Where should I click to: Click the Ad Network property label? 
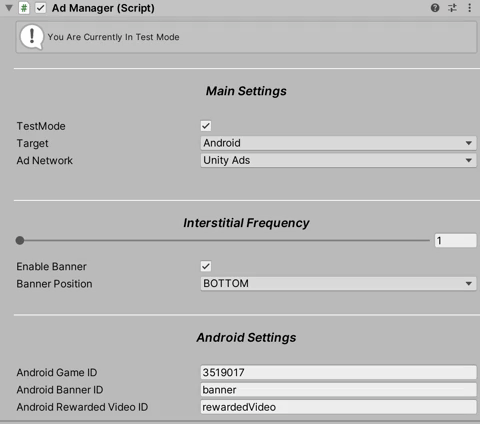click(x=45, y=161)
